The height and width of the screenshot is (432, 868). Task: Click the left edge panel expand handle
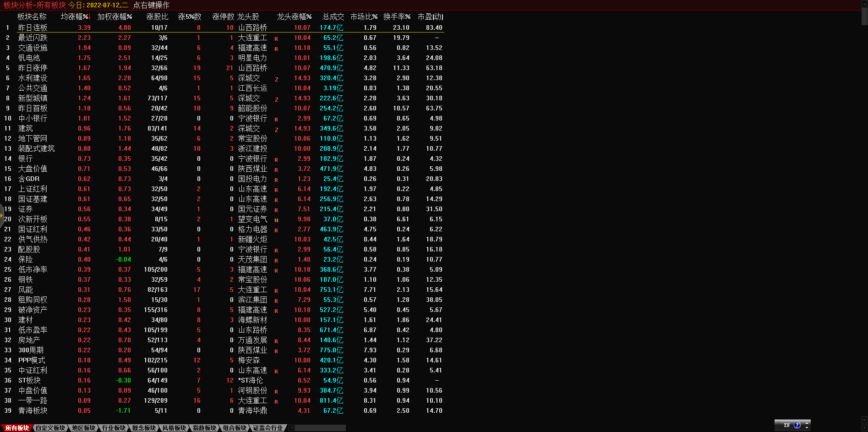point(2,215)
